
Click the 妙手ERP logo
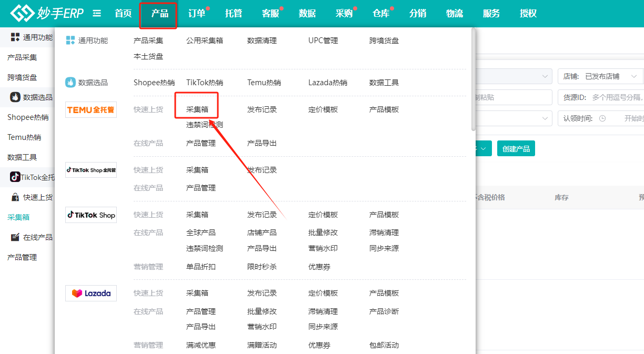tap(47, 13)
